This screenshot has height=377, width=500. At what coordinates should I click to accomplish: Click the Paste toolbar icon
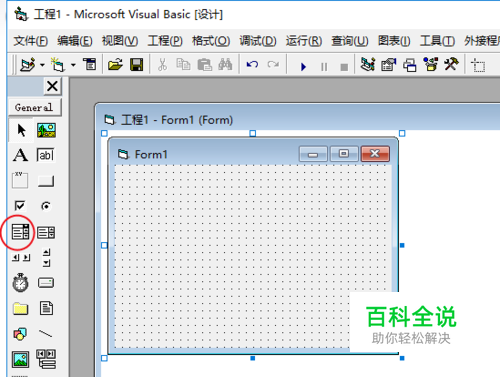pyautogui.click(x=205, y=64)
